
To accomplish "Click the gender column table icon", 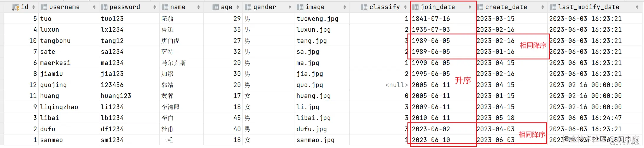I will point(248,7).
